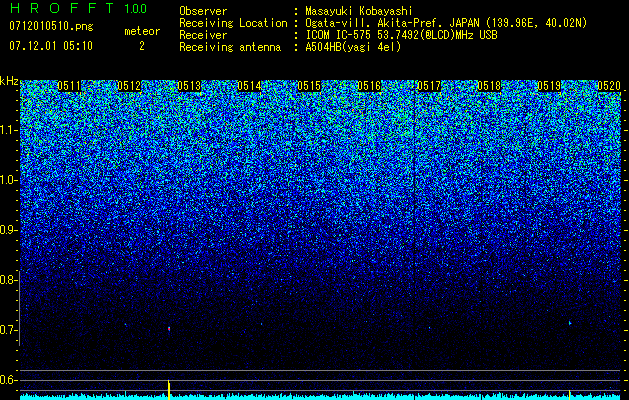Click the 0520 time marker
629x400 pixels.
609,86
